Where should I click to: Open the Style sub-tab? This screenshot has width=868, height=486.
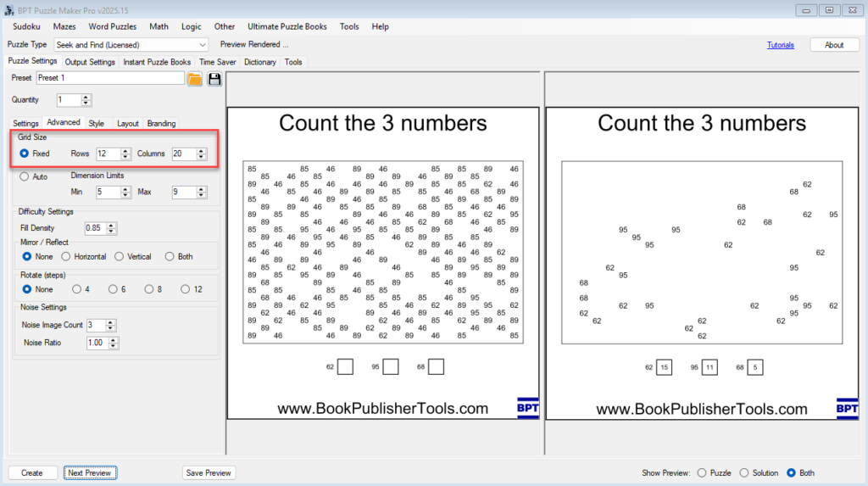[x=97, y=123]
